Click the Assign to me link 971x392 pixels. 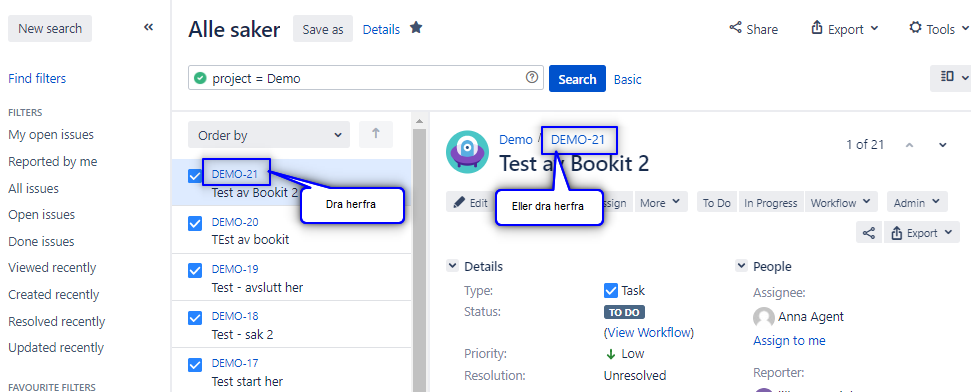tap(789, 341)
